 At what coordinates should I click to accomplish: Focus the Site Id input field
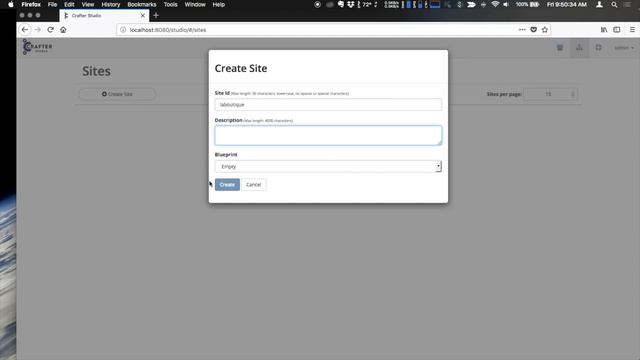click(328, 104)
